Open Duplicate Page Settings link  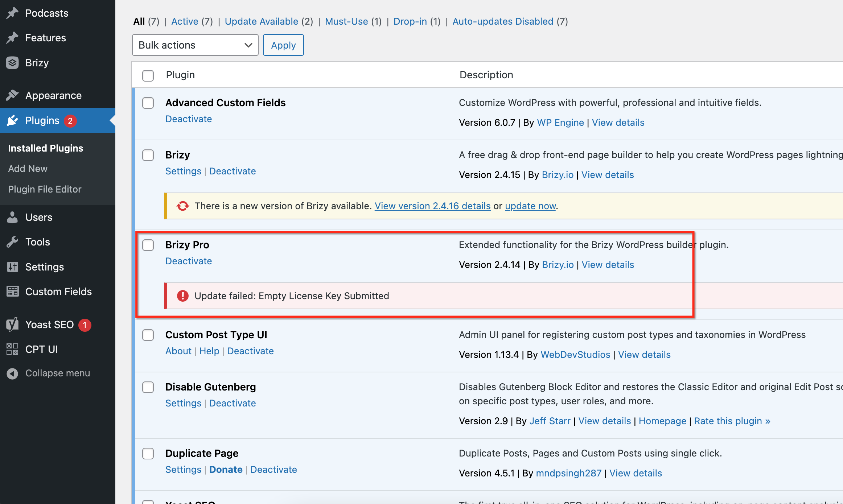(183, 470)
